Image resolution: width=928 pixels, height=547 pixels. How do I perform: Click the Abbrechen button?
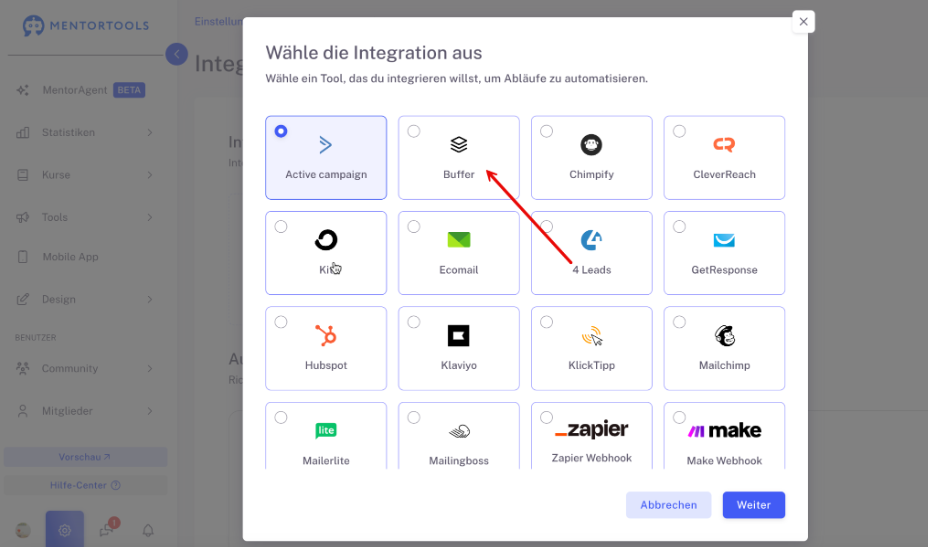[668, 505]
